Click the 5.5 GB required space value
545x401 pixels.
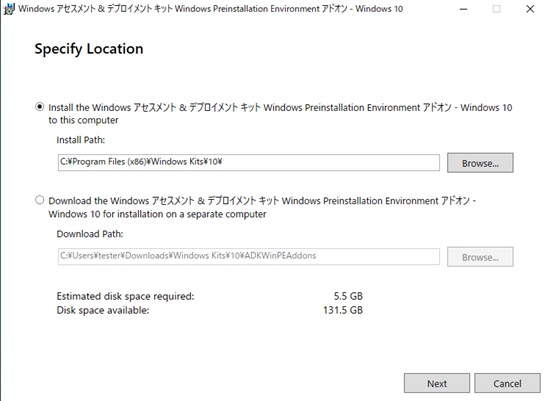348,296
